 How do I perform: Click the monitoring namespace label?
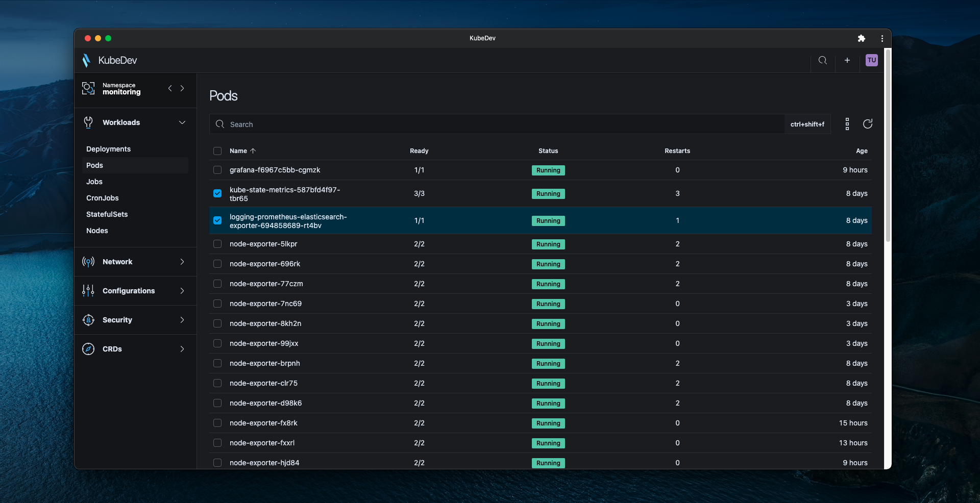121,92
